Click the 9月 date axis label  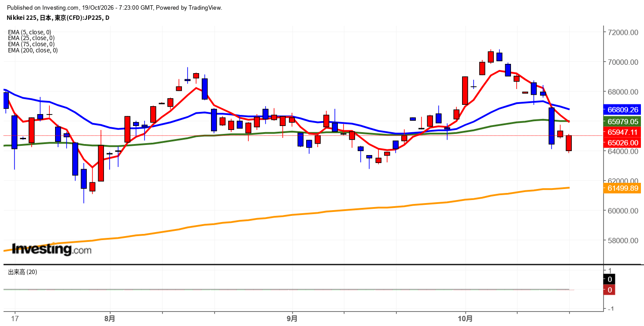point(292,318)
